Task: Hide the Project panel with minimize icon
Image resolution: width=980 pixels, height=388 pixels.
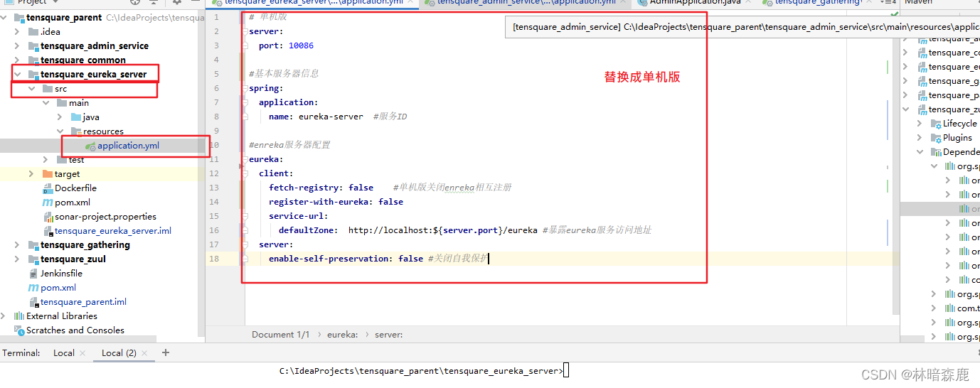Action: point(196,2)
